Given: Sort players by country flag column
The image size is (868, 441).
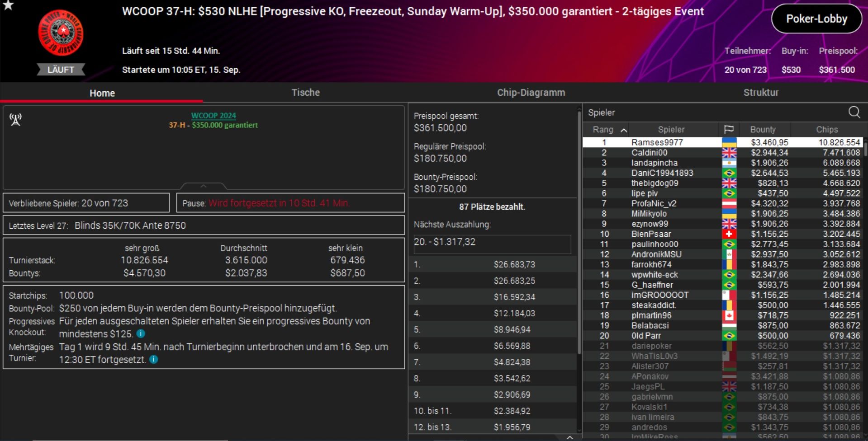Looking at the screenshot, I should [728, 130].
